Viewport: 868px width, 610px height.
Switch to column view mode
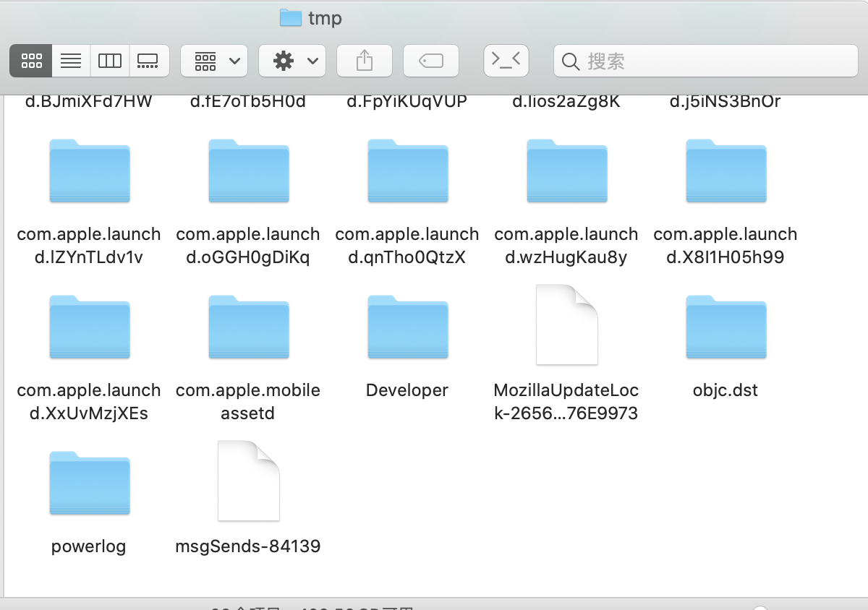pyautogui.click(x=109, y=61)
